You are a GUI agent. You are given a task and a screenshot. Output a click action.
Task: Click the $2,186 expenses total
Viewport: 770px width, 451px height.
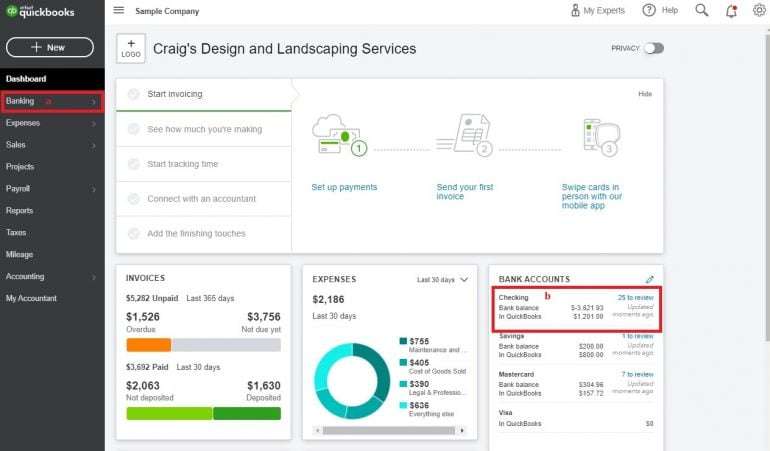tap(328, 300)
